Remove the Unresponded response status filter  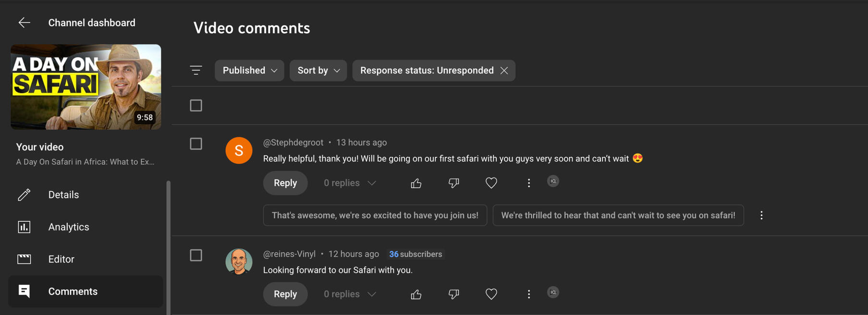click(x=504, y=71)
